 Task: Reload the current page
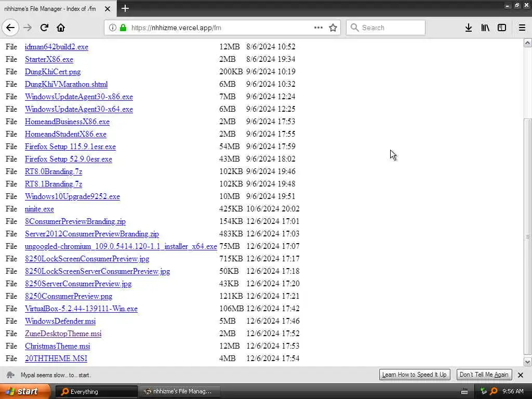pos(44,28)
